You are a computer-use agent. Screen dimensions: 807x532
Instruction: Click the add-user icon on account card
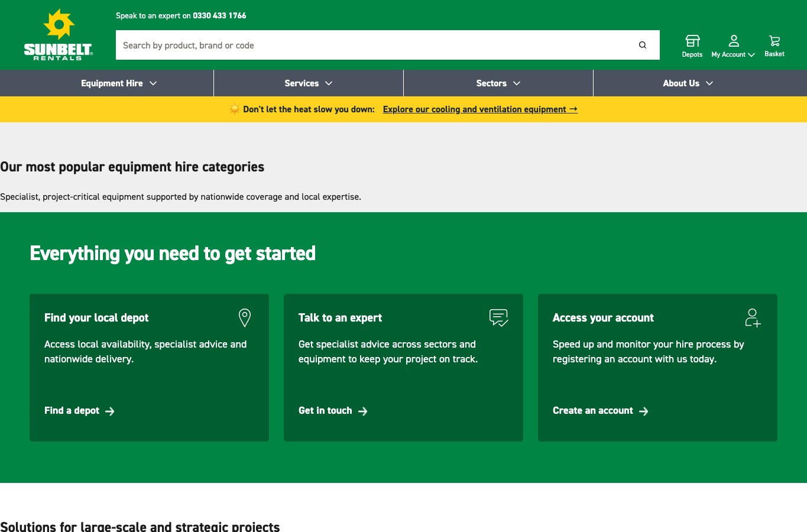[753, 317]
